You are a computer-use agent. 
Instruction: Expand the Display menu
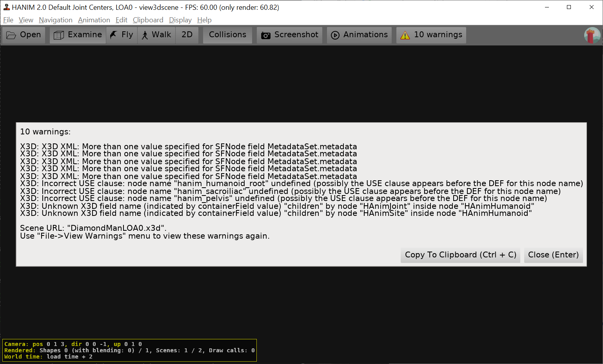180,20
